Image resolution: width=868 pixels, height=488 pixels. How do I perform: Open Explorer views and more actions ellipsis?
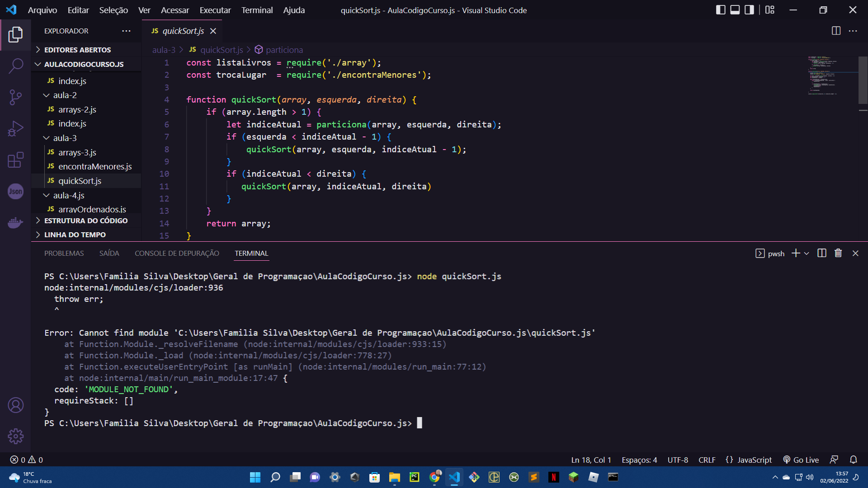(126, 31)
